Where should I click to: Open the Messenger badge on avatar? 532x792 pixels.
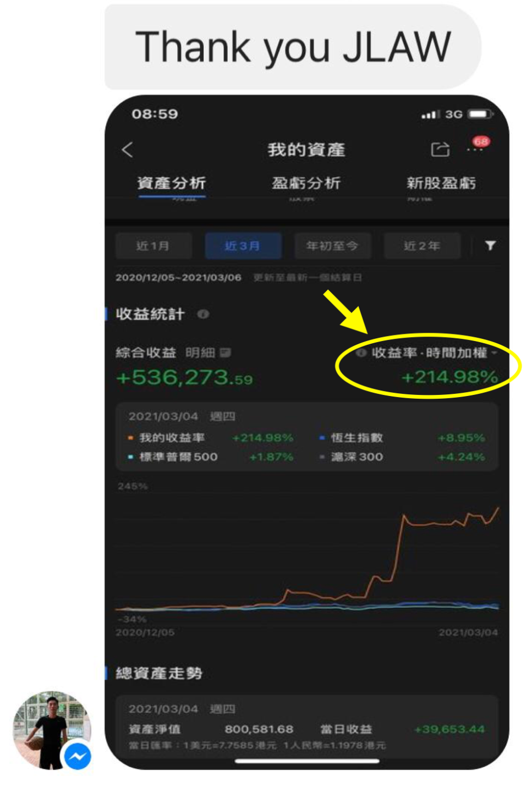click(78, 756)
